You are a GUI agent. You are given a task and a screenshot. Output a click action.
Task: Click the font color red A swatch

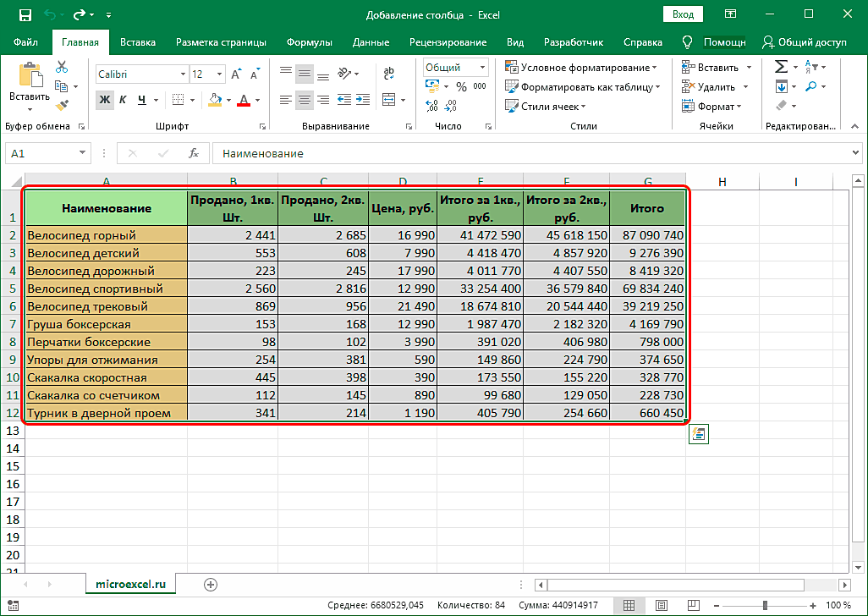pyautogui.click(x=244, y=100)
